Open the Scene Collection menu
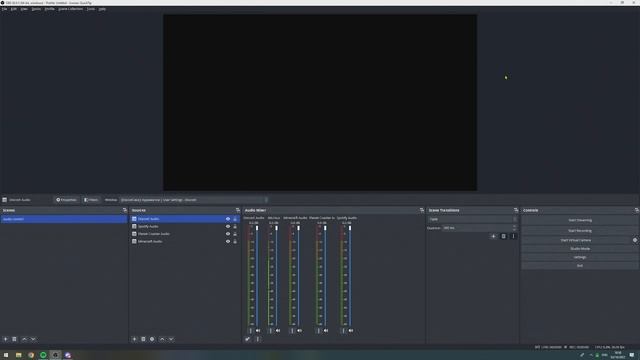 [x=71, y=9]
